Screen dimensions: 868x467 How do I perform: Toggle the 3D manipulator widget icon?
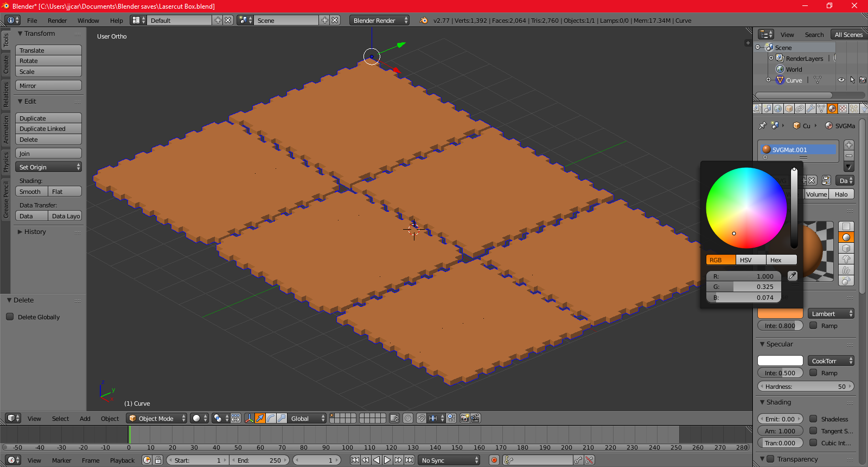tap(249, 418)
